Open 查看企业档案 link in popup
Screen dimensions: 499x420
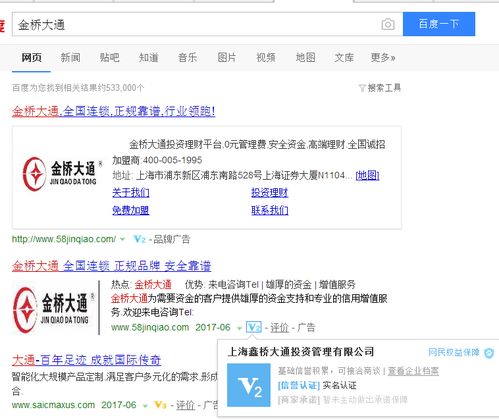[413, 371]
